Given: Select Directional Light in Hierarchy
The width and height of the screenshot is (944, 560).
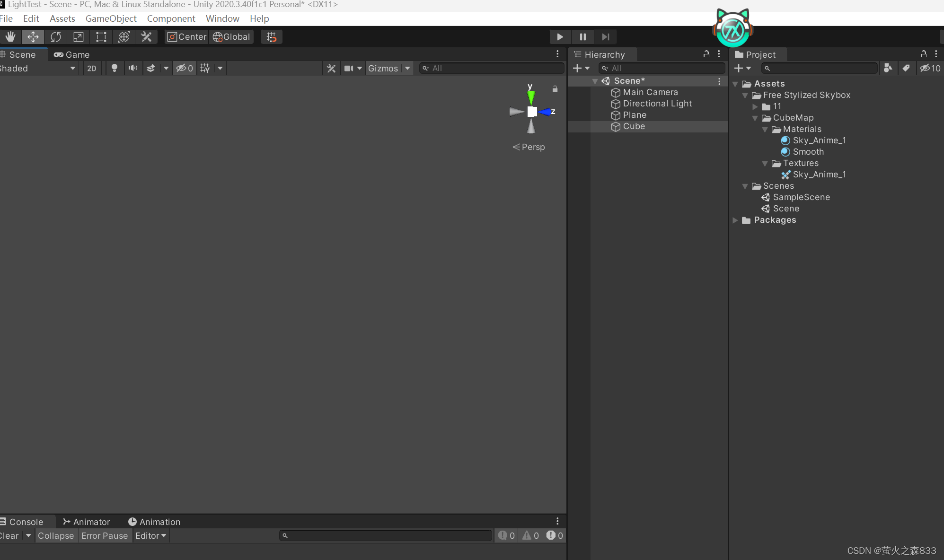Looking at the screenshot, I should pyautogui.click(x=657, y=104).
